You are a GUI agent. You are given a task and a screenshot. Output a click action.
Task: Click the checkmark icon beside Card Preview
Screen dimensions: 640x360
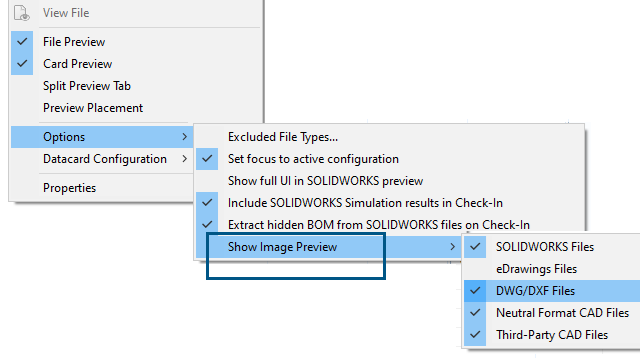[x=22, y=64]
